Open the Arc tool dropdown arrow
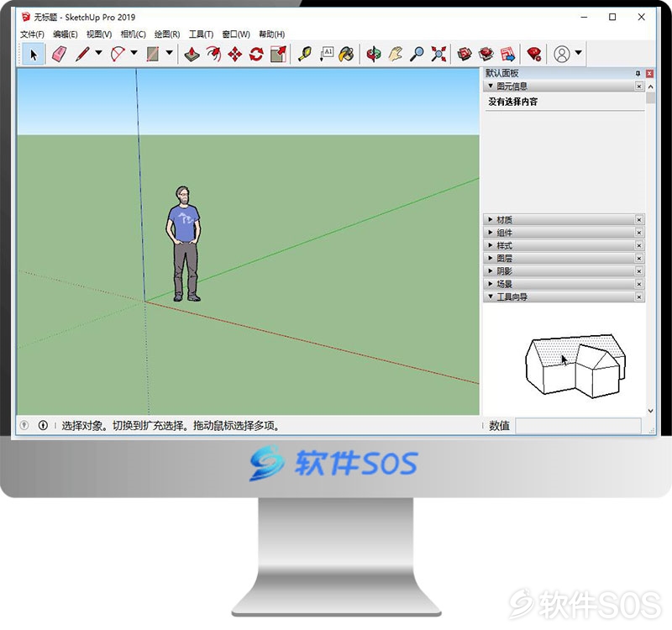 coord(134,53)
